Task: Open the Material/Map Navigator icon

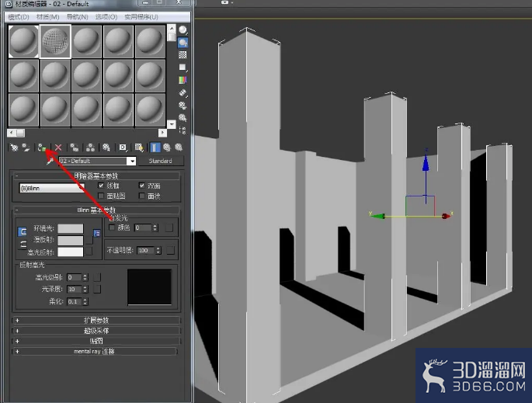Action: pyautogui.click(x=183, y=130)
